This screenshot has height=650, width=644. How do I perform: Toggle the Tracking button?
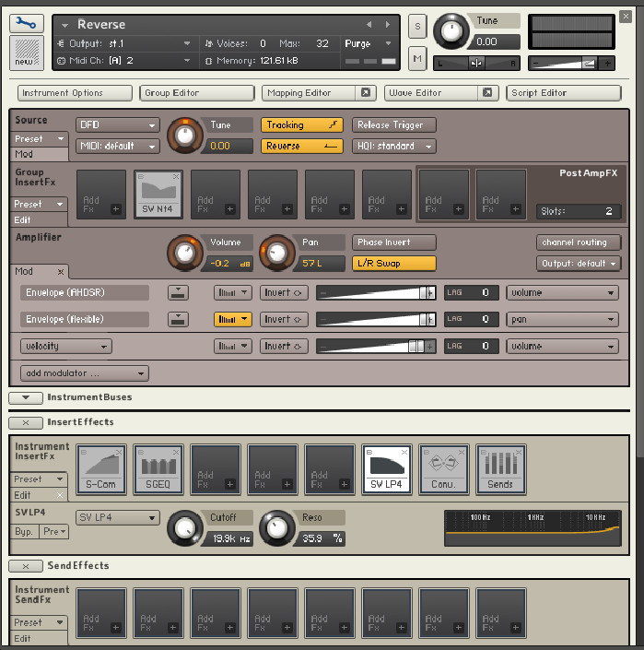click(302, 124)
